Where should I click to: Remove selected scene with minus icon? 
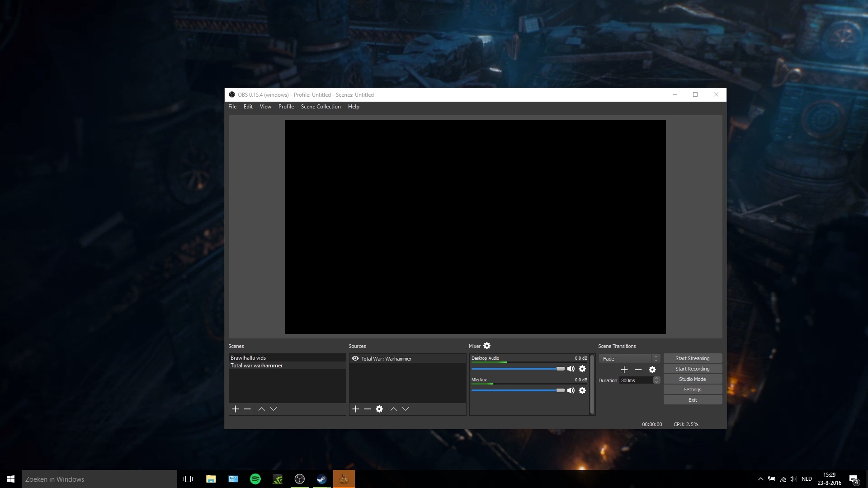247,409
